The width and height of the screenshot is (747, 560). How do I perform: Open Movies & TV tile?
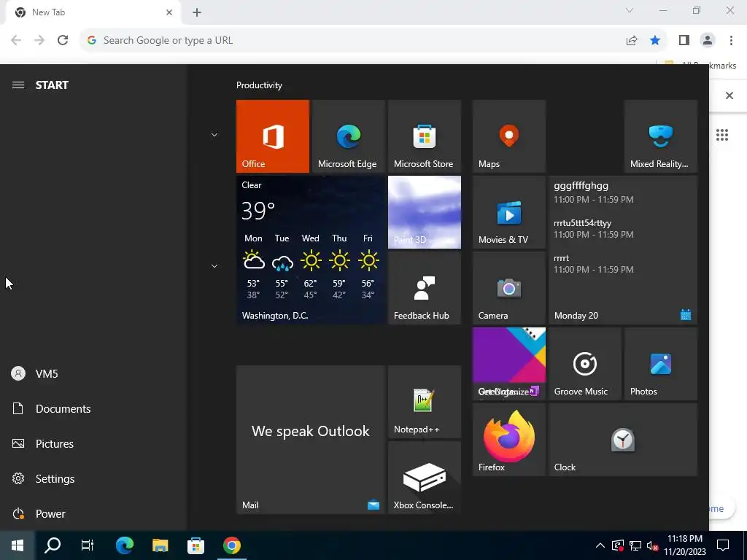(x=508, y=212)
